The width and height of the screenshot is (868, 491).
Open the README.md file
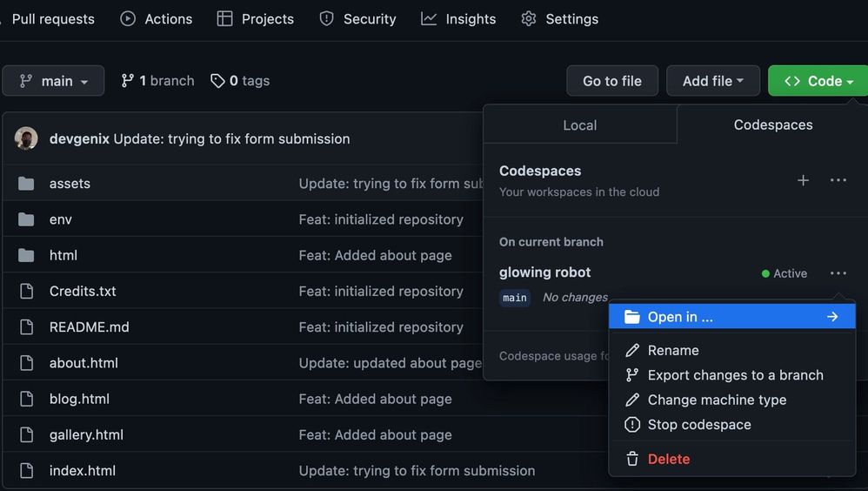tap(89, 327)
